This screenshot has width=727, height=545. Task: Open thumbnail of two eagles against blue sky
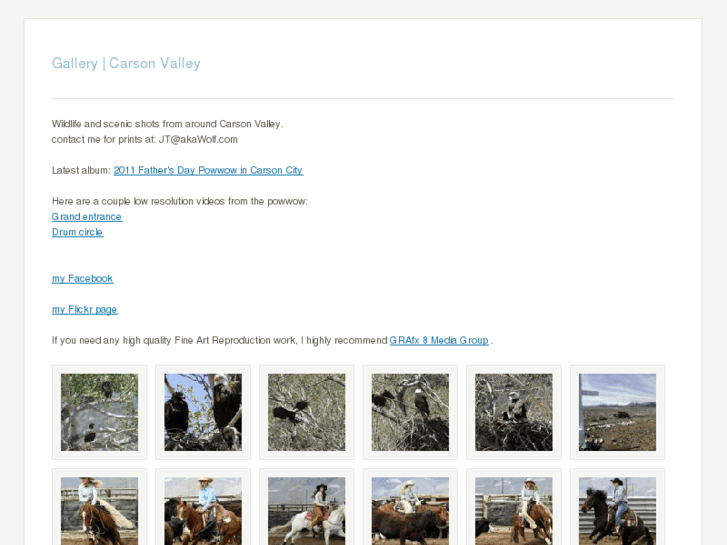(x=203, y=412)
